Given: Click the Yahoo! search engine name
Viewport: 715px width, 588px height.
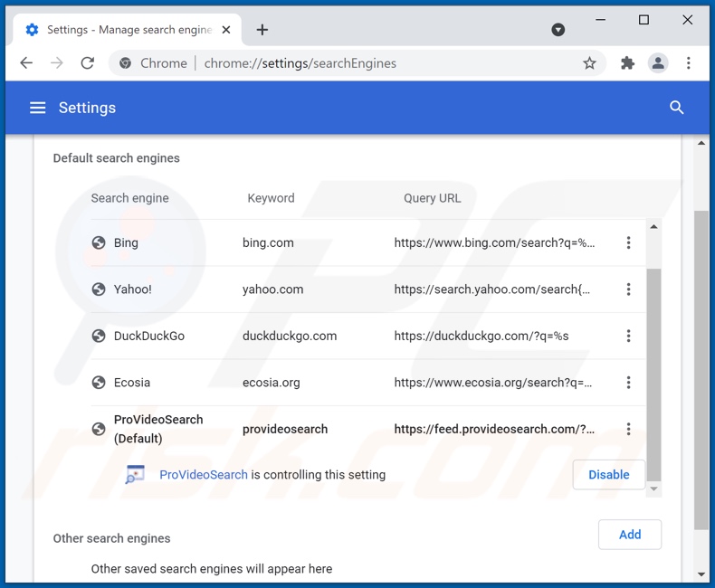Looking at the screenshot, I should (x=133, y=289).
